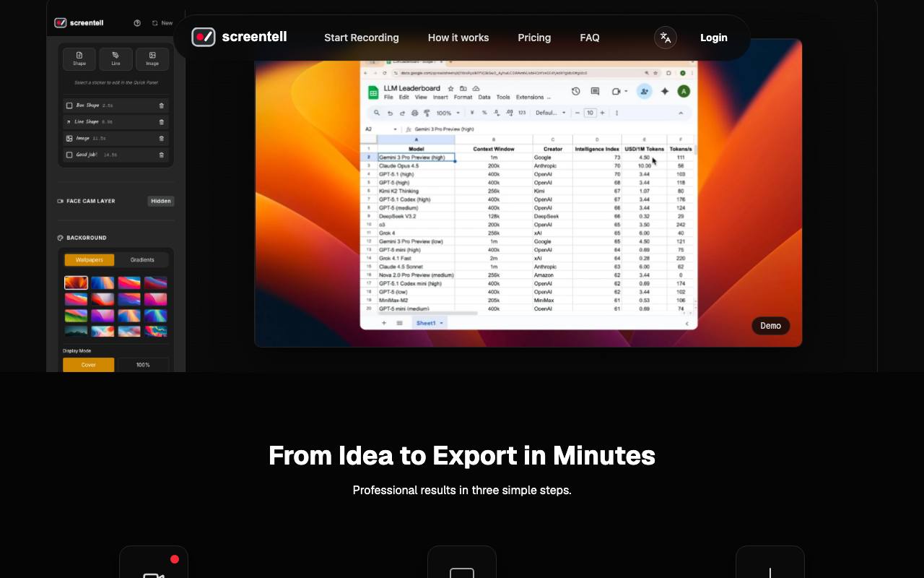Toggle the Face Cam Layer Hidden button

pyautogui.click(x=161, y=201)
